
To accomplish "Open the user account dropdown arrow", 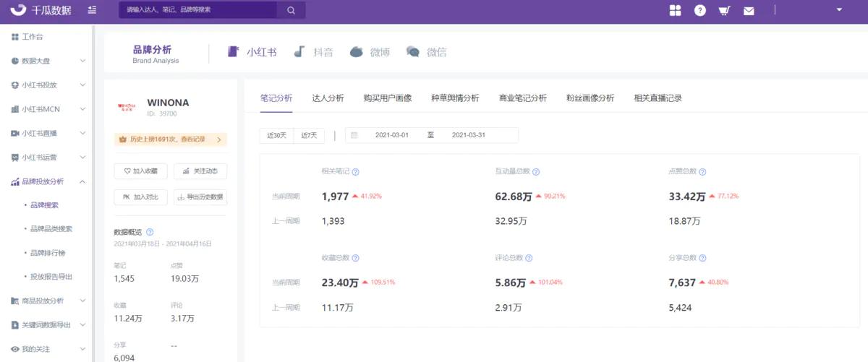I will pos(839,9).
